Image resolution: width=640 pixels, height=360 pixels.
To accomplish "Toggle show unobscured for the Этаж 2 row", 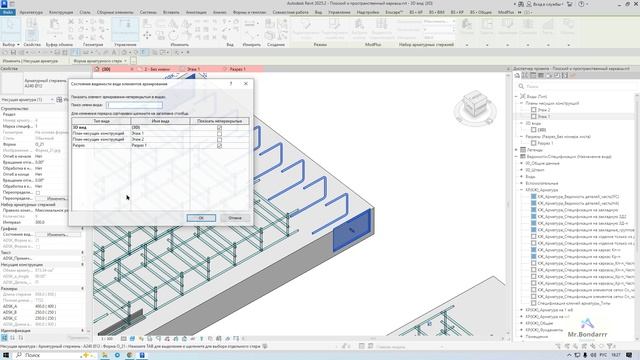I will tap(220, 140).
